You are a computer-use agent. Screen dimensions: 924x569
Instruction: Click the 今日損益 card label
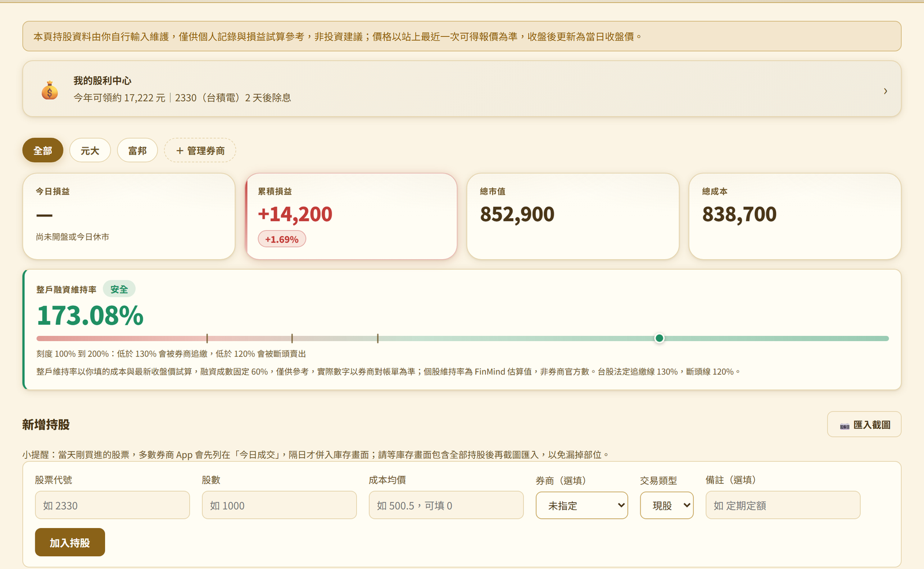pos(53,191)
